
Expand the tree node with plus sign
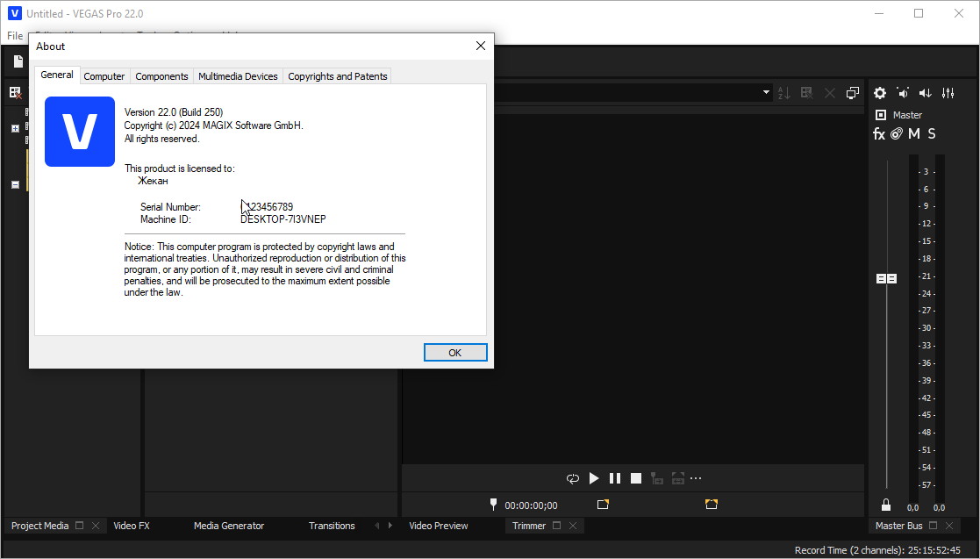pyautogui.click(x=16, y=128)
